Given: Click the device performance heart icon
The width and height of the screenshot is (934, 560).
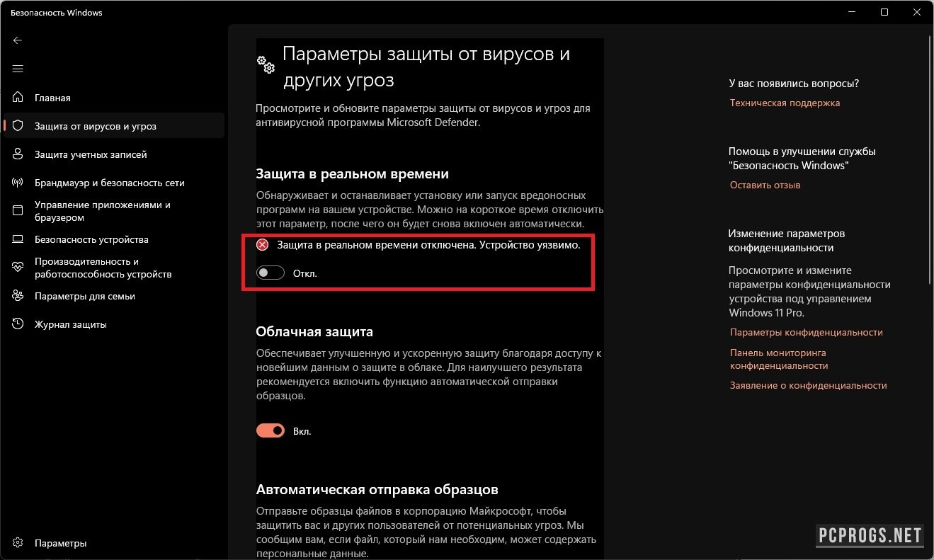Looking at the screenshot, I should pyautogui.click(x=18, y=268).
